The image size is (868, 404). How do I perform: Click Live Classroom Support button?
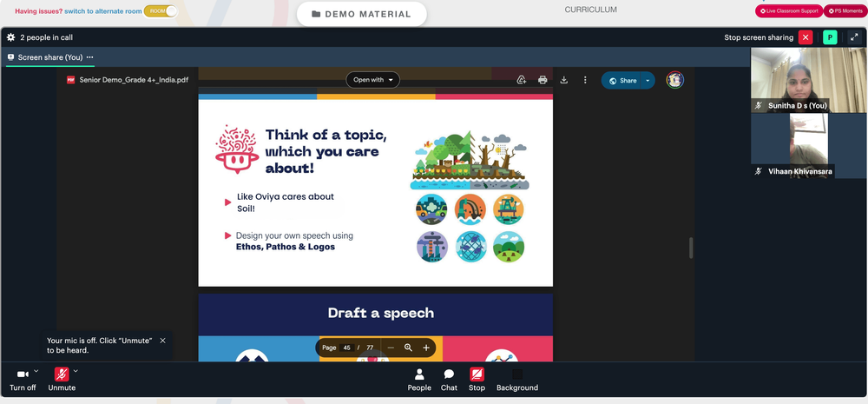tap(789, 11)
